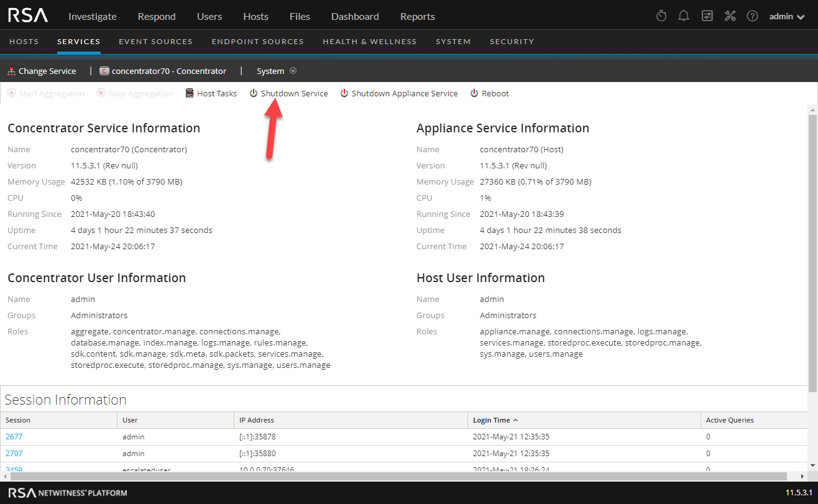The image size is (818, 504).
Task: Switch to the Event Sources tab
Action: click(155, 42)
